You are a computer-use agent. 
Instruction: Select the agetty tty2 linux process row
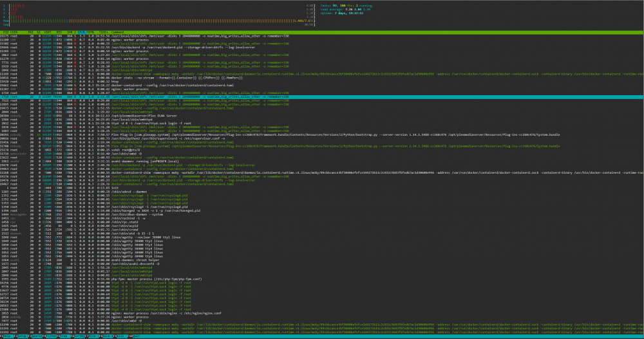click(322, 241)
